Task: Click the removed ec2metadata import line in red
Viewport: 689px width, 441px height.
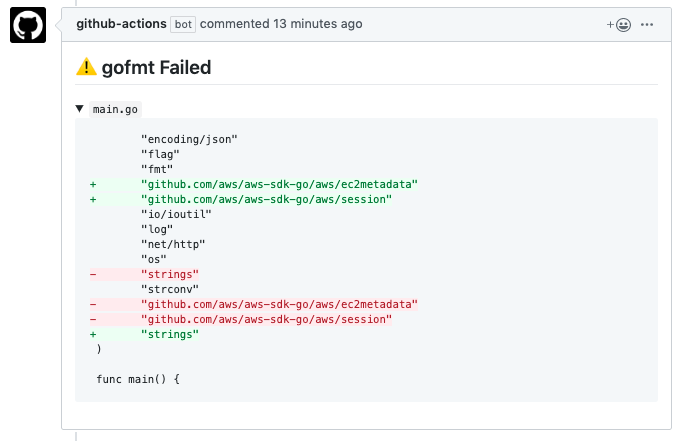Action: tap(279, 303)
